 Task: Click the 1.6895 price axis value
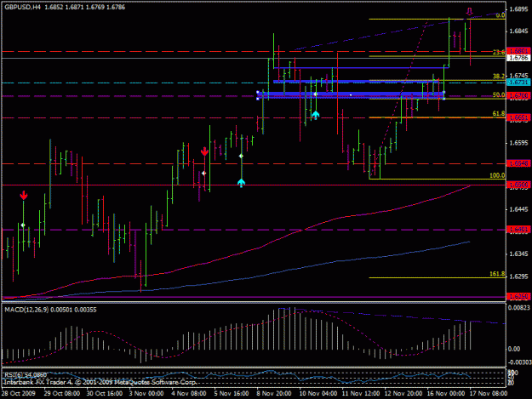518,9
